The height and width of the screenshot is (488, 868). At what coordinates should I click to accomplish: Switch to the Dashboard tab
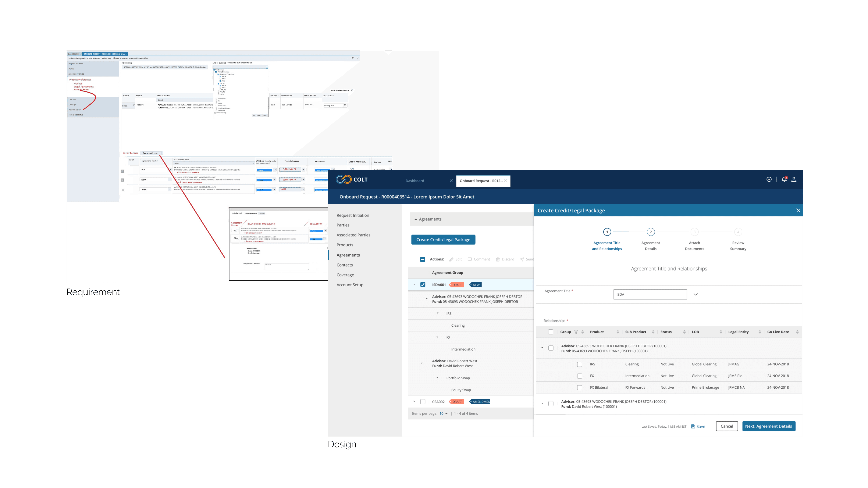pos(415,181)
